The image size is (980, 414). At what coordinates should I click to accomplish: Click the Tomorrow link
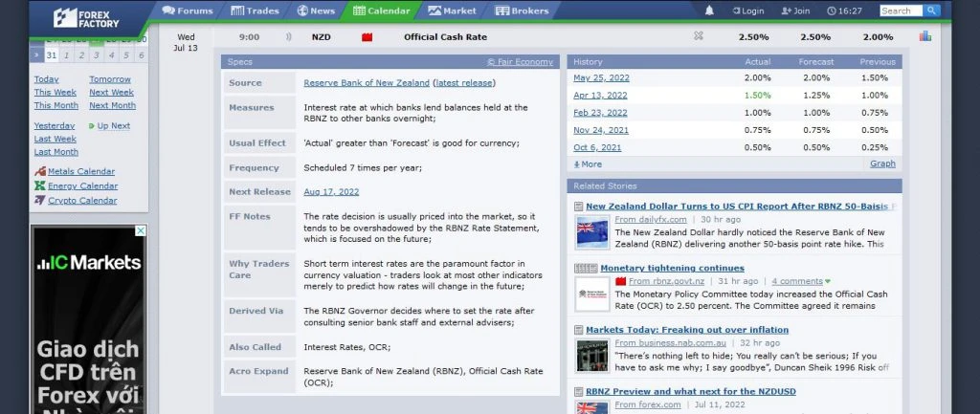click(110, 79)
